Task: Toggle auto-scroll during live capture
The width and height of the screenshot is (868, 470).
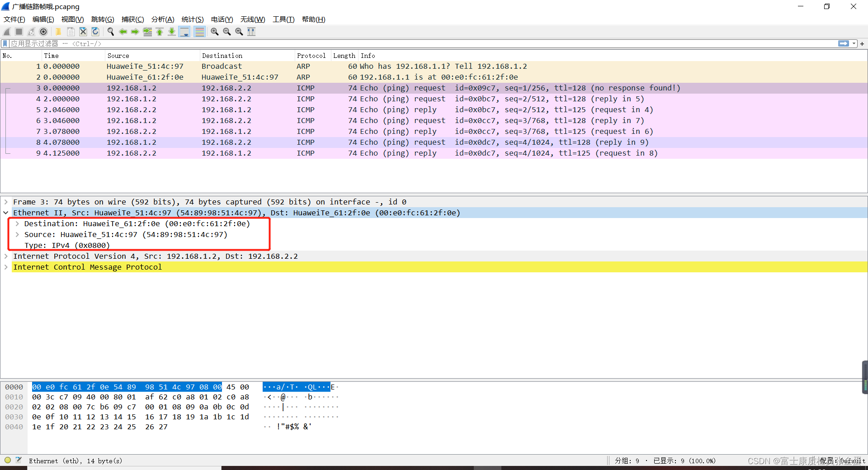Action: coord(184,32)
